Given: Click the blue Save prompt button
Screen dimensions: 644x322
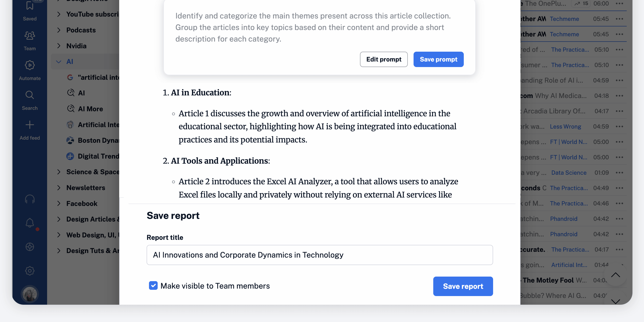Looking at the screenshot, I should click(x=438, y=60).
